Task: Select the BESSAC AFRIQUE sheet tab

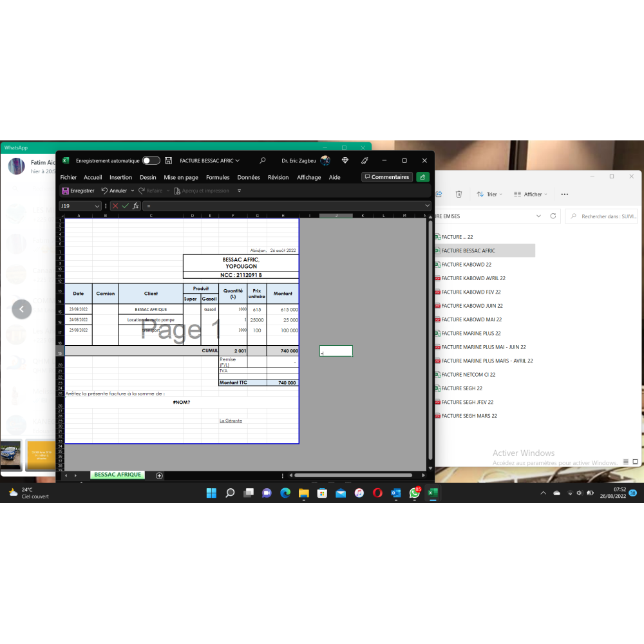Action: [117, 475]
